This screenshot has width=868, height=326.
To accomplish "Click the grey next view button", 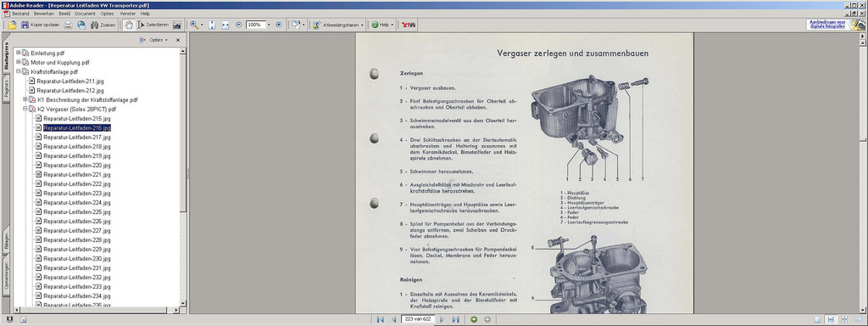I will pyautogui.click(x=487, y=319).
